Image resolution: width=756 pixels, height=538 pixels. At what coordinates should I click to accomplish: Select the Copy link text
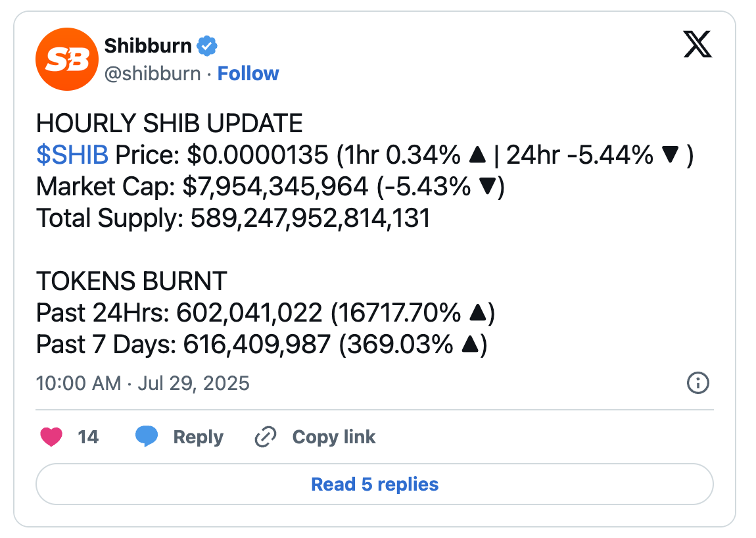pyautogui.click(x=334, y=437)
